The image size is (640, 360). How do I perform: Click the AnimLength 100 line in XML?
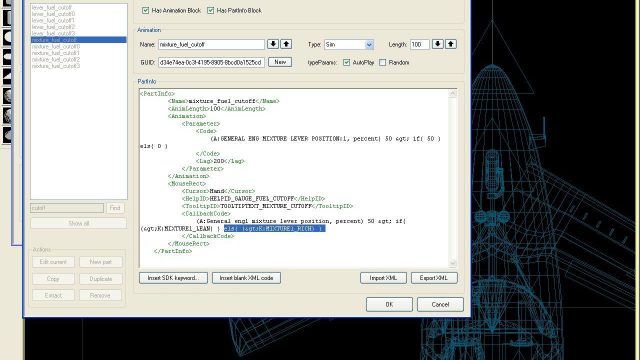(217, 109)
